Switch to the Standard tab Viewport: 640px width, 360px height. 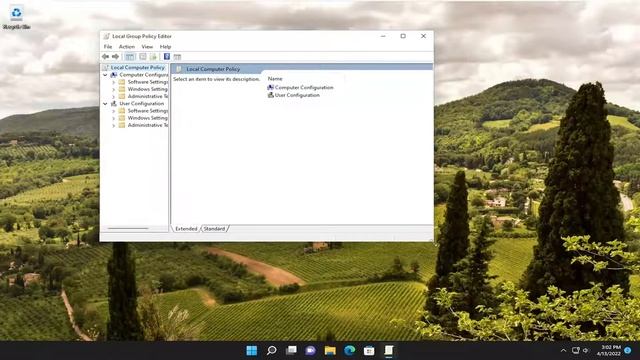coord(214,229)
